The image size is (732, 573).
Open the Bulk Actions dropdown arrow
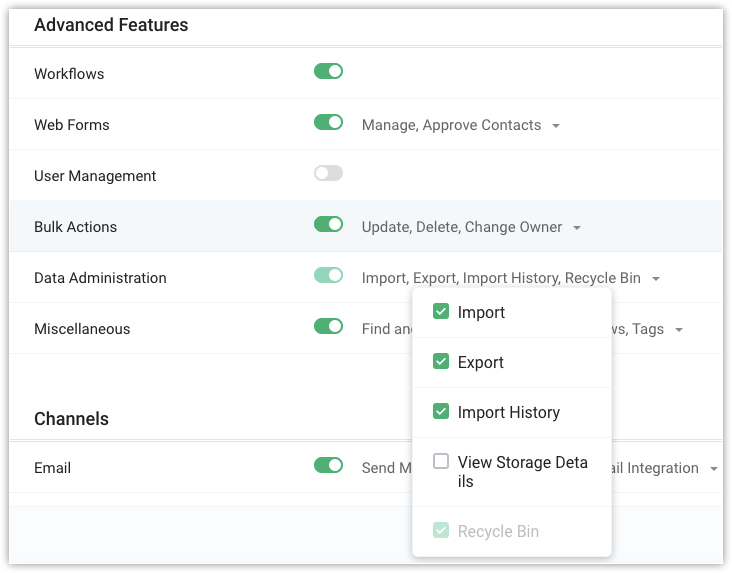[577, 228]
